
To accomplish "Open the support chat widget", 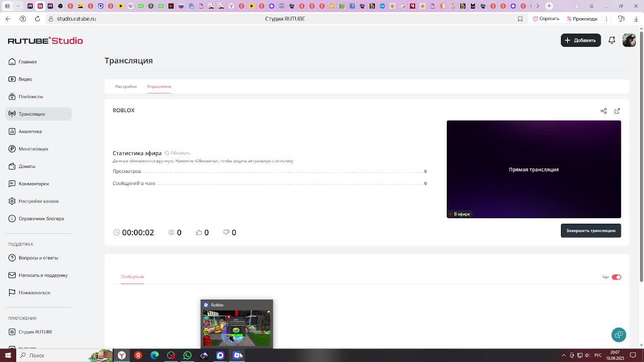I will click(619, 335).
